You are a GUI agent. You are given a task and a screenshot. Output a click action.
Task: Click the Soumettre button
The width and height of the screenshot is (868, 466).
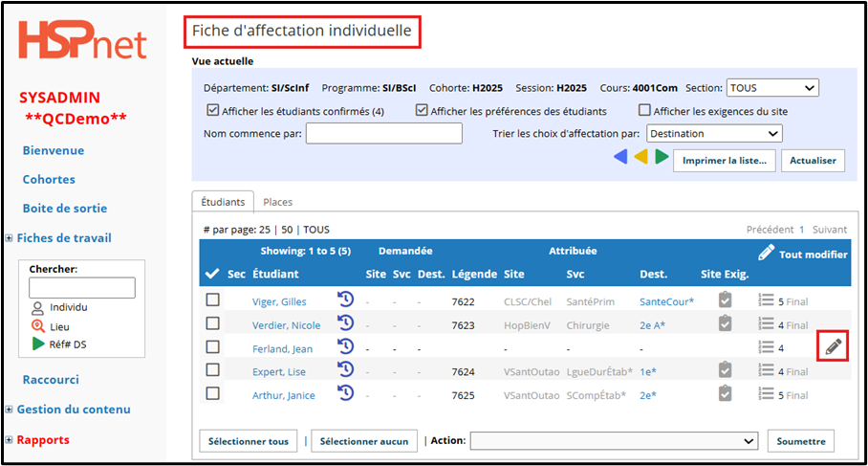tap(800, 441)
